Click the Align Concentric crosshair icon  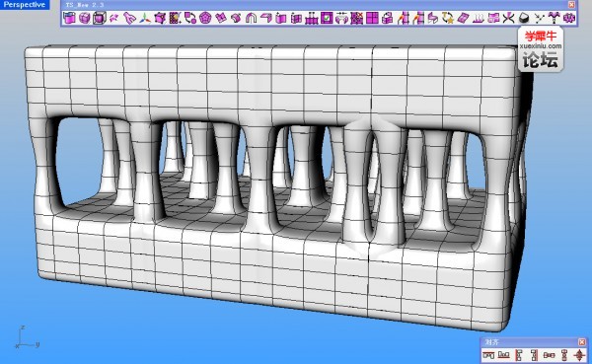(x=579, y=355)
